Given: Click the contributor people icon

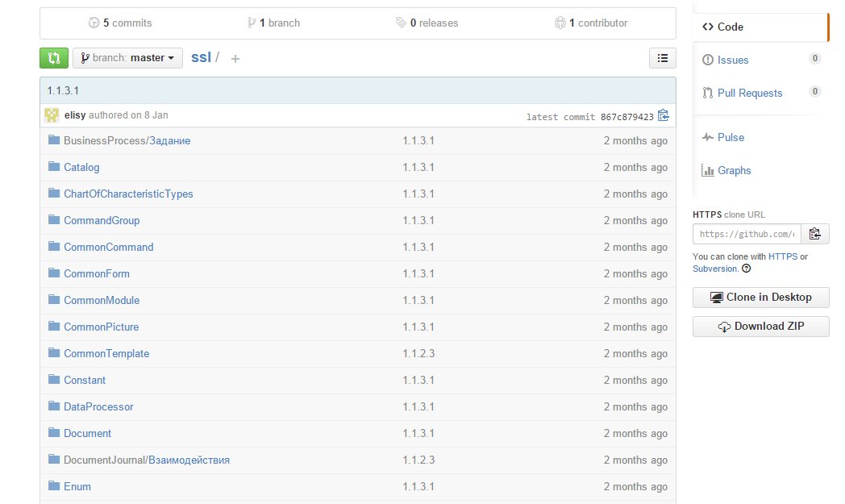Looking at the screenshot, I should click(x=560, y=23).
